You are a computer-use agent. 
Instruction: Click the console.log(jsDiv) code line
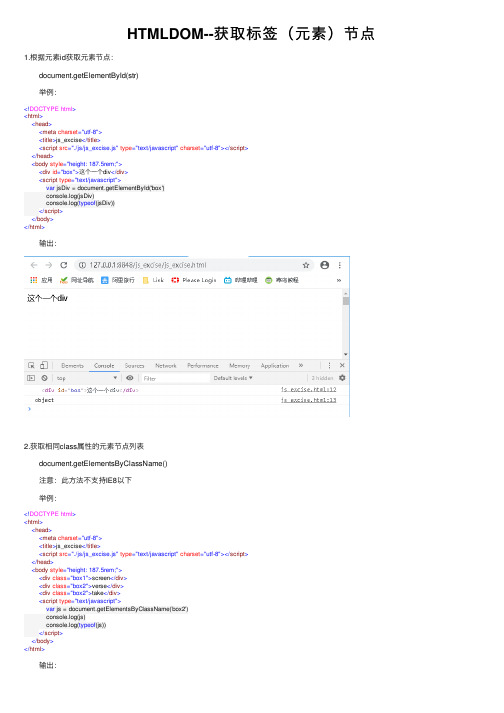click(70, 196)
